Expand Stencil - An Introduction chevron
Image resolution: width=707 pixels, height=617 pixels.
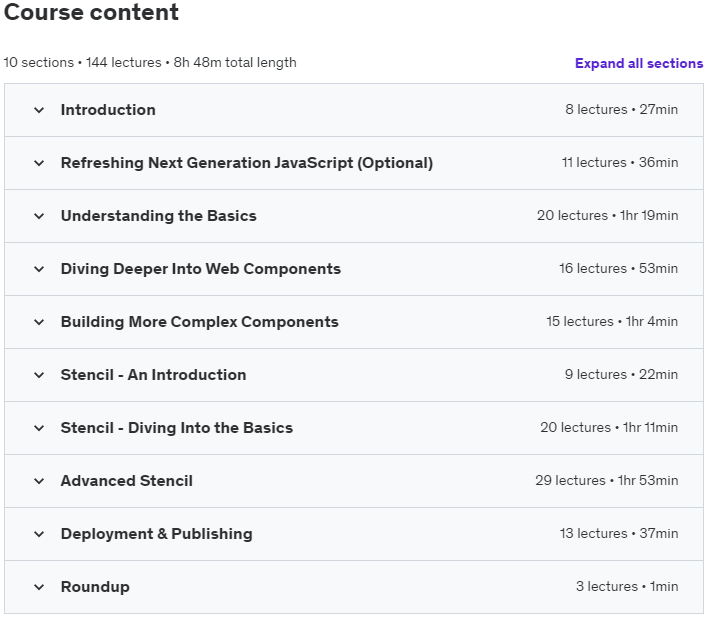coord(39,375)
